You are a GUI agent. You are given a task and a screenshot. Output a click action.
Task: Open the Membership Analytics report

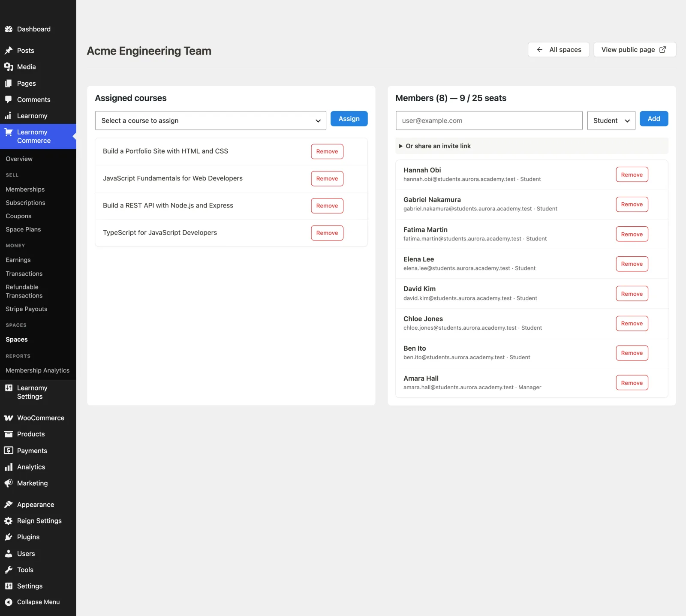38,370
